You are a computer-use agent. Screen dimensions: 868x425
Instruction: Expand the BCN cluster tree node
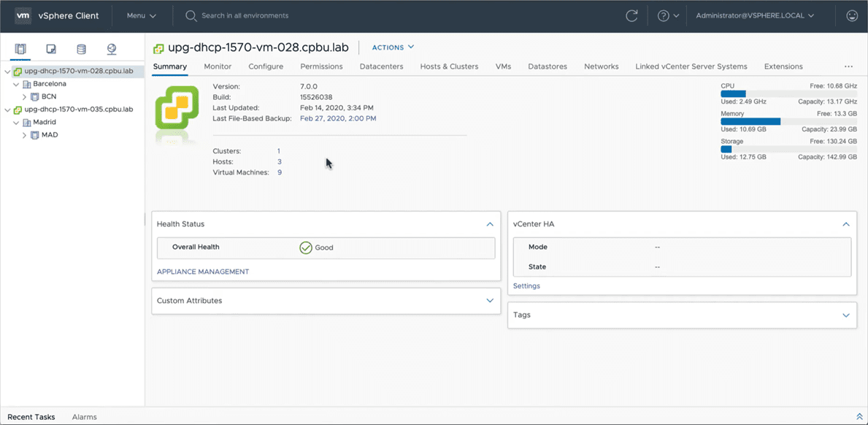[25, 96]
